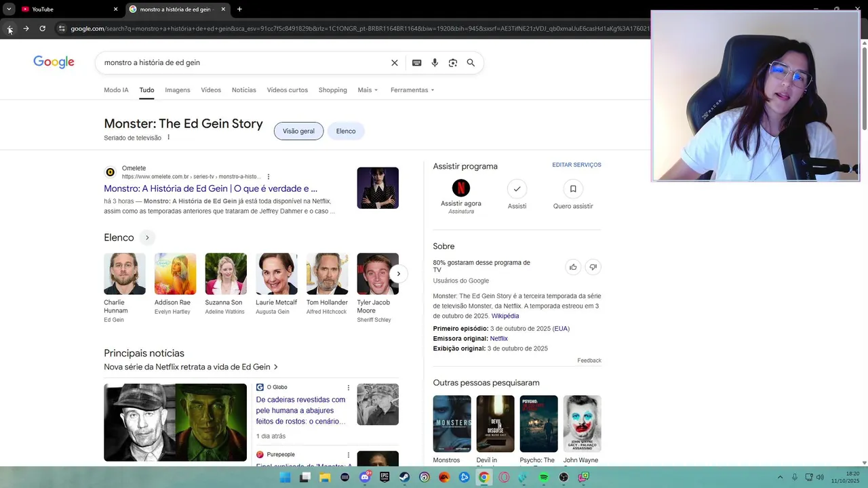The width and height of the screenshot is (868, 488).
Task: Switch to Notícias tab
Action: 244,90
